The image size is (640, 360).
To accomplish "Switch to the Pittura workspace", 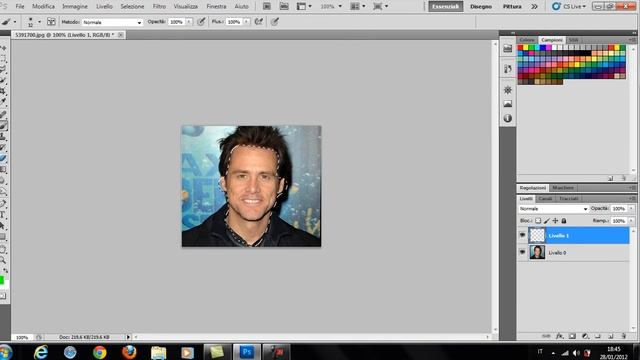I will (x=512, y=6).
